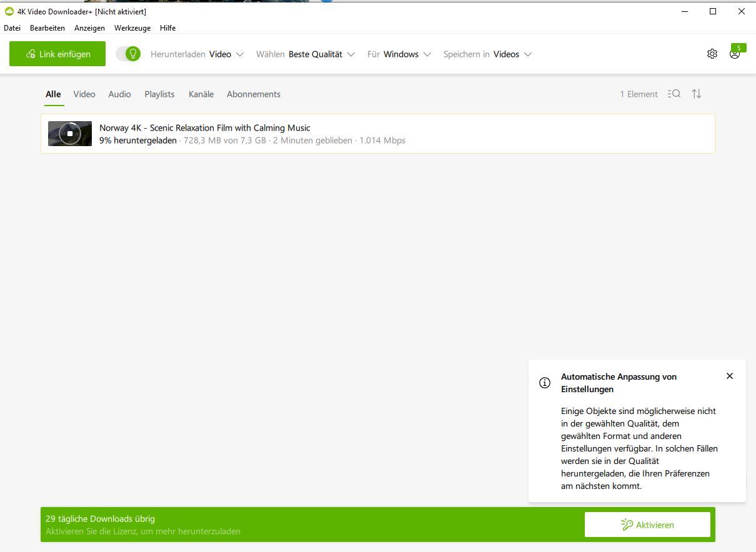
Task: Click the 1 Element counter
Action: pyautogui.click(x=639, y=94)
